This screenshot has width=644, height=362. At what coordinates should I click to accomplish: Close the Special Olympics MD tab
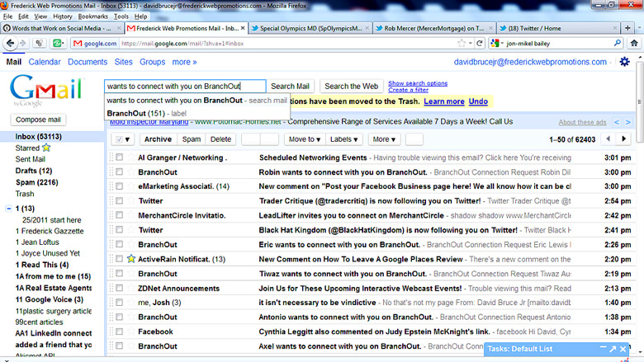click(x=367, y=28)
